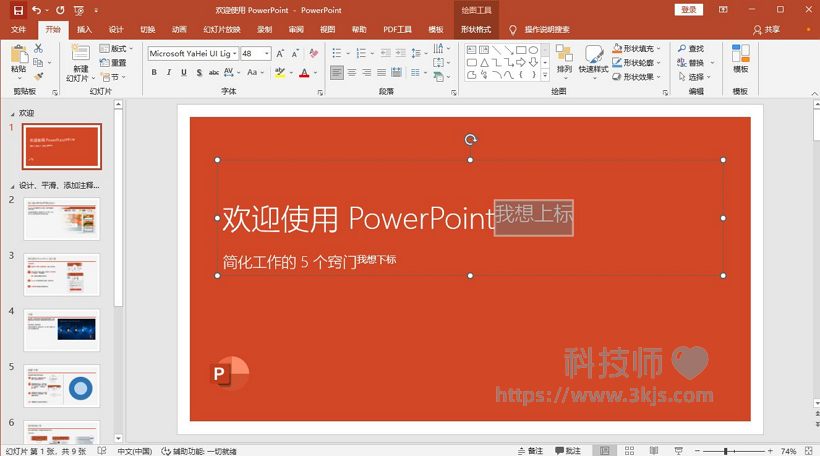The width and height of the screenshot is (820, 456).
Task: Click the Clear Formatting eraser icon
Action: (x=314, y=53)
